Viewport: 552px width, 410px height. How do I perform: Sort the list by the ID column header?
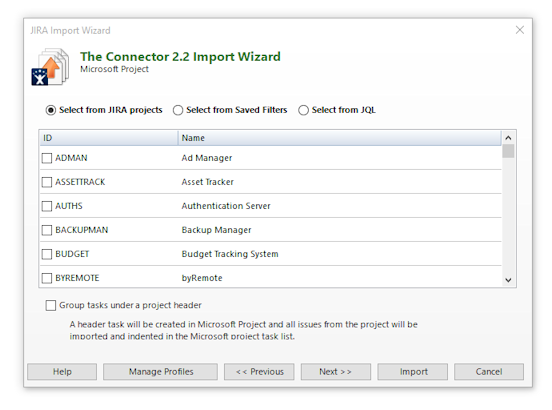pyautogui.click(x=109, y=138)
